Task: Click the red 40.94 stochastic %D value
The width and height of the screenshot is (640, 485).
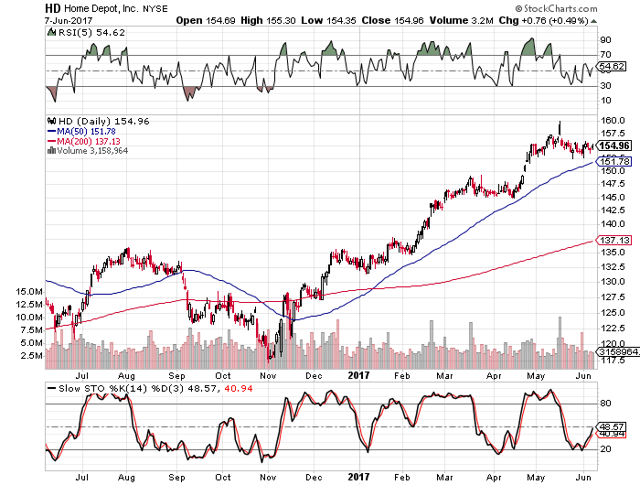Action: coord(238,389)
